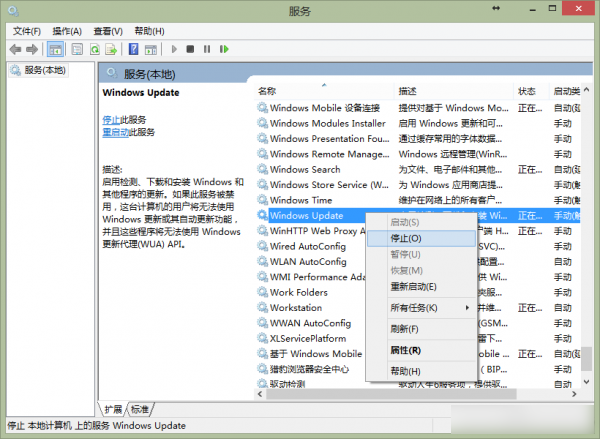Click the services icon in title bar
The width and height of the screenshot is (600, 439).
tap(13, 11)
